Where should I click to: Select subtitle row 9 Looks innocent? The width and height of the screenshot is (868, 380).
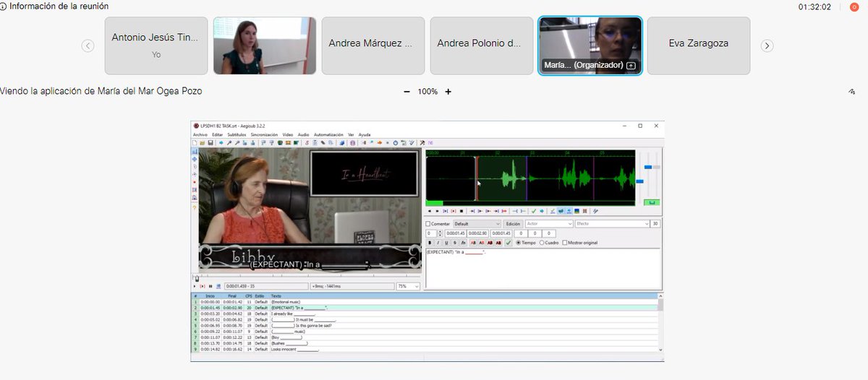pos(425,349)
